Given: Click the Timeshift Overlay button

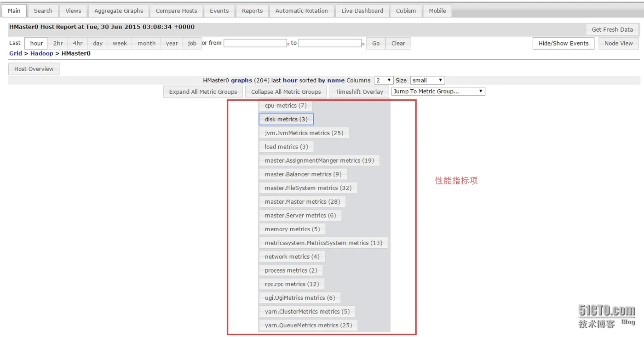Looking at the screenshot, I should (x=359, y=91).
